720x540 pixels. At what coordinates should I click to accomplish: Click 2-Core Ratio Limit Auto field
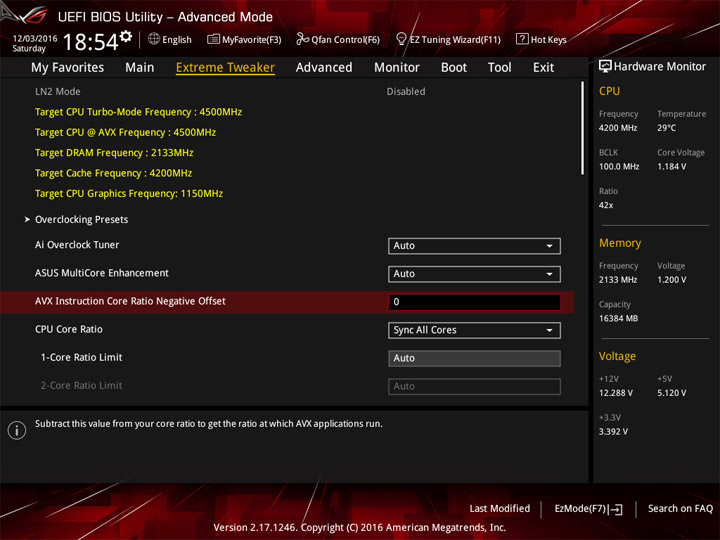[474, 386]
